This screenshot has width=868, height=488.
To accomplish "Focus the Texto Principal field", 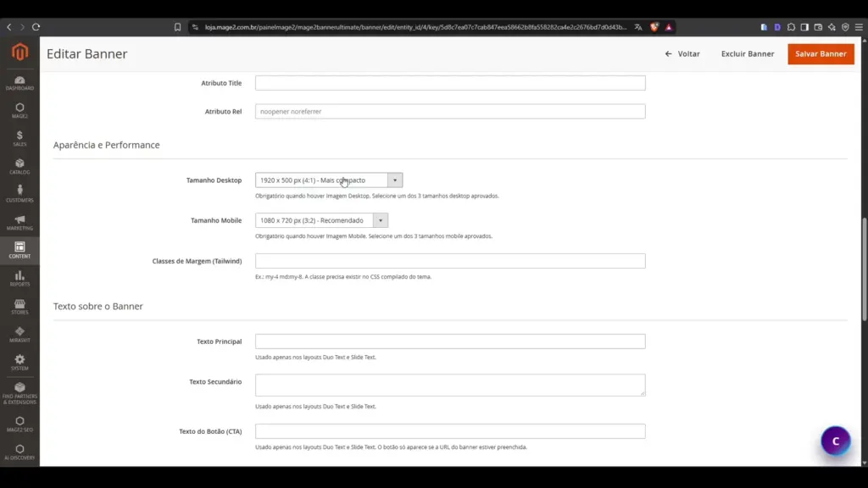I will point(450,341).
